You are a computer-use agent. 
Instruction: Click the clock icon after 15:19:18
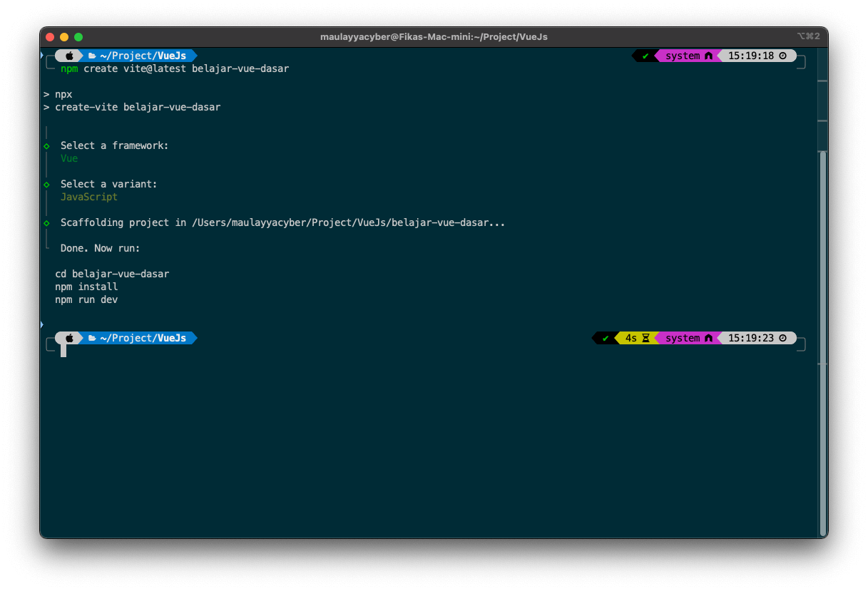click(x=782, y=56)
